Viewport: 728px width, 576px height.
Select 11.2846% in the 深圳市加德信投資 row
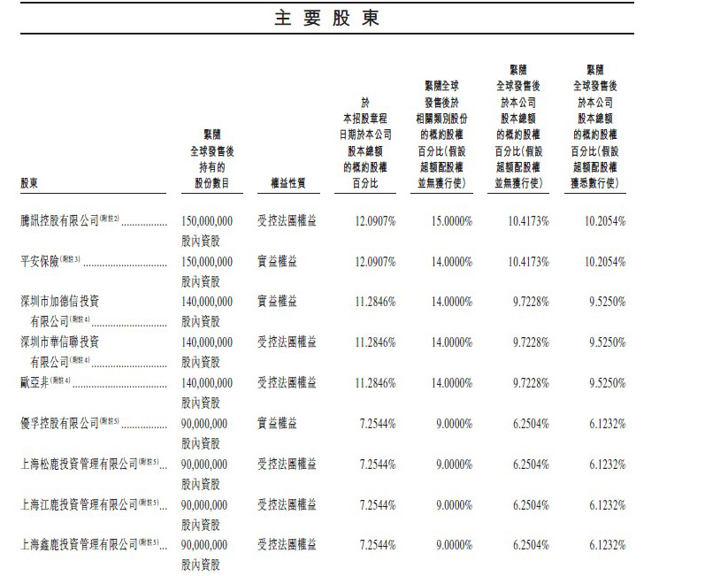pos(375,302)
